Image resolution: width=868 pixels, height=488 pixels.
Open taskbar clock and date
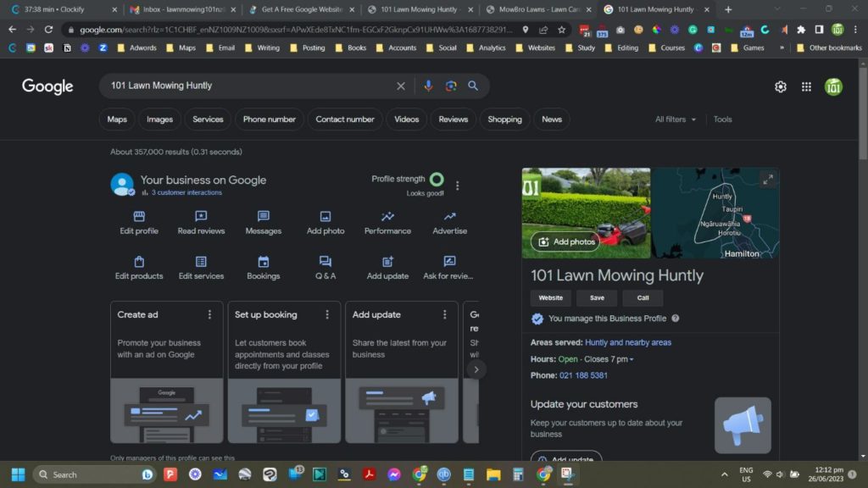[x=826, y=474]
